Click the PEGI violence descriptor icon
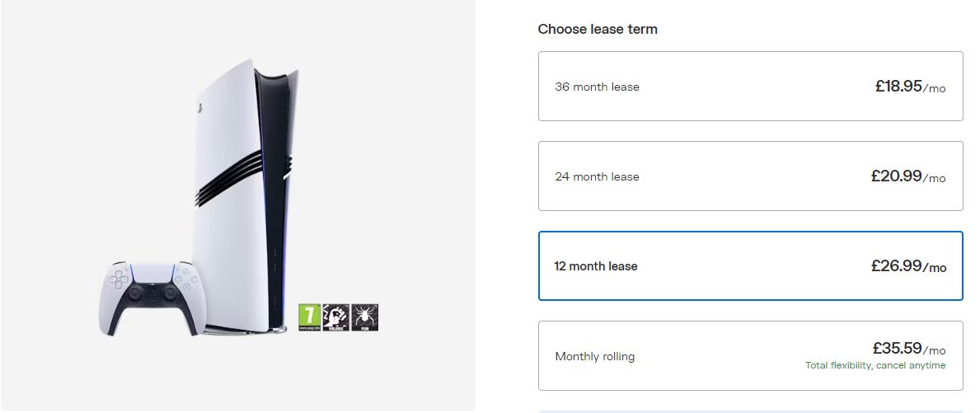Image resolution: width=980 pixels, height=413 pixels. pyautogui.click(x=336, y=317)
